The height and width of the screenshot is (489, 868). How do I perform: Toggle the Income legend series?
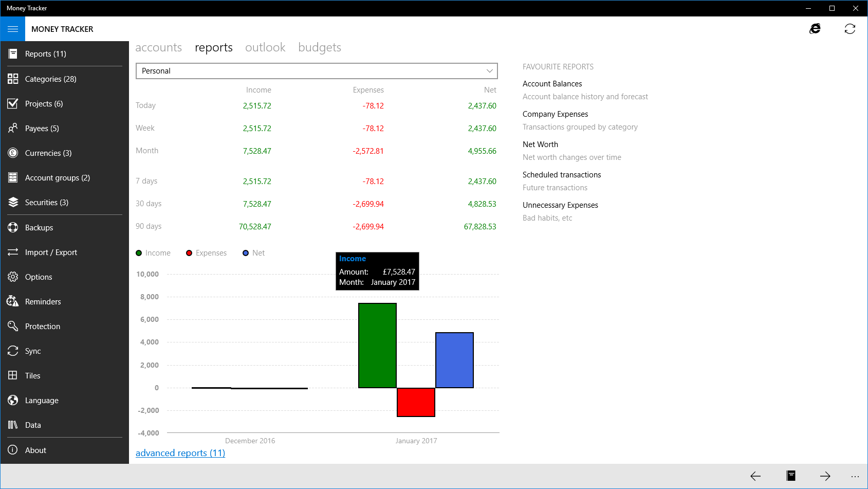[153, 253]
